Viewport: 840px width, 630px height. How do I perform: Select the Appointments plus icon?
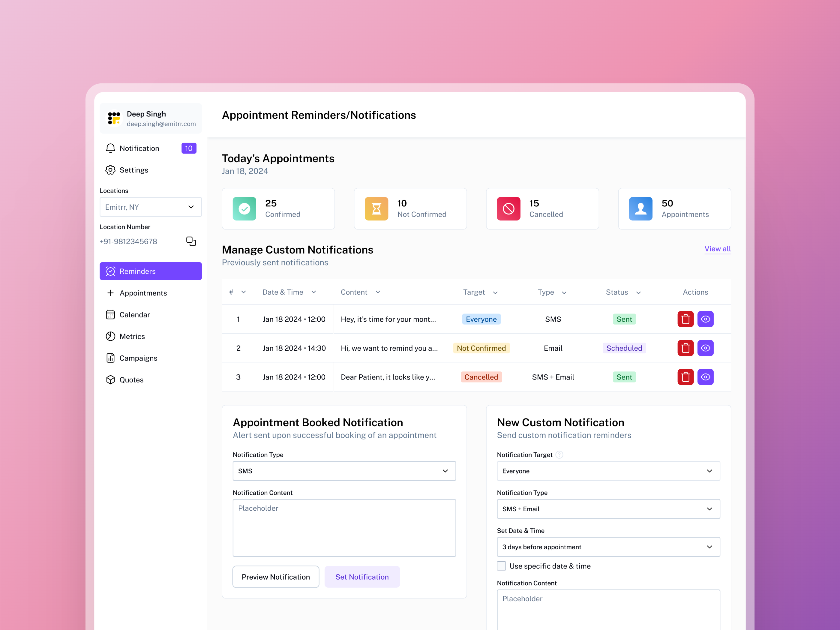click(110, 293)
